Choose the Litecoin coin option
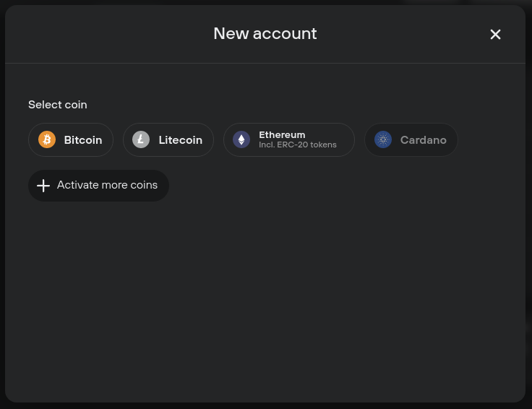532x409 pixels. [168, 139]
